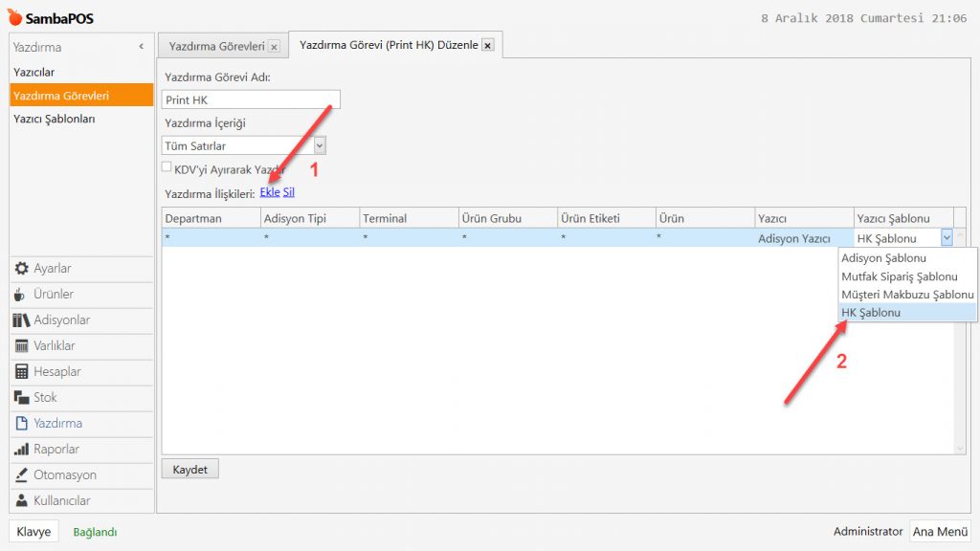Screen dimensions: 980x551
Task: Open Adisyonlar via its books icon
Action: (22, 320)
